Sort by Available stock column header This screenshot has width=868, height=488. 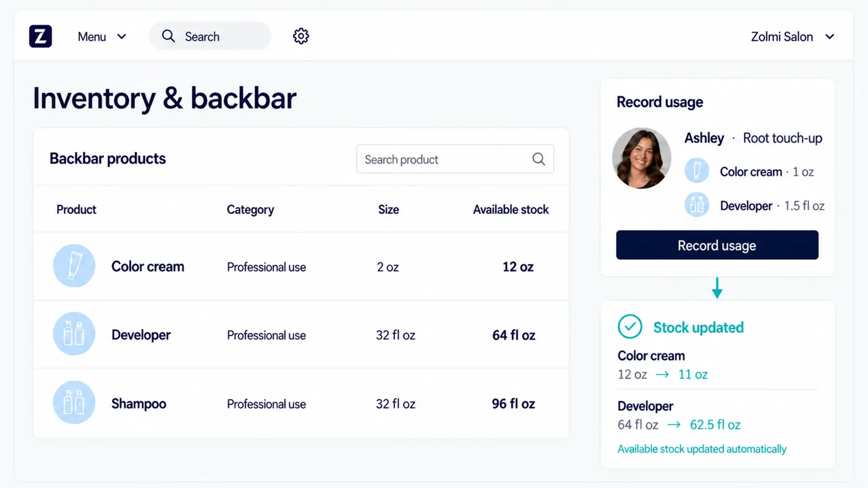tap(510, 210)
